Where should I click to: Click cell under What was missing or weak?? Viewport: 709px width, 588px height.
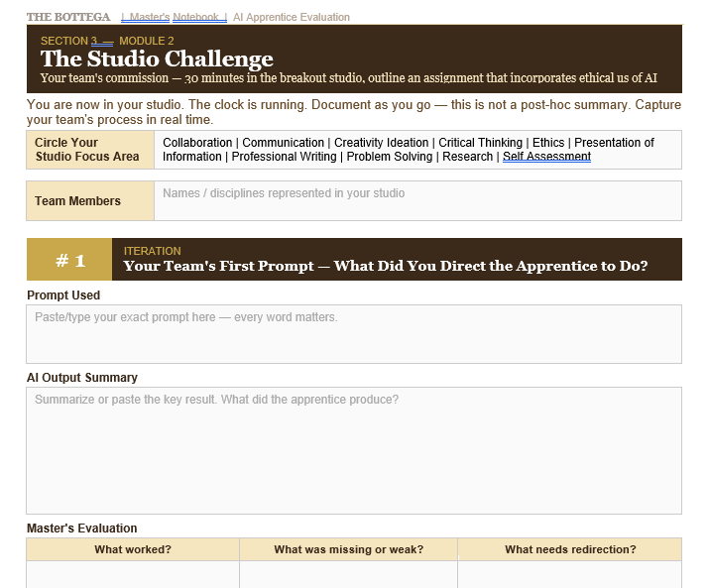[x=348, y=575]
